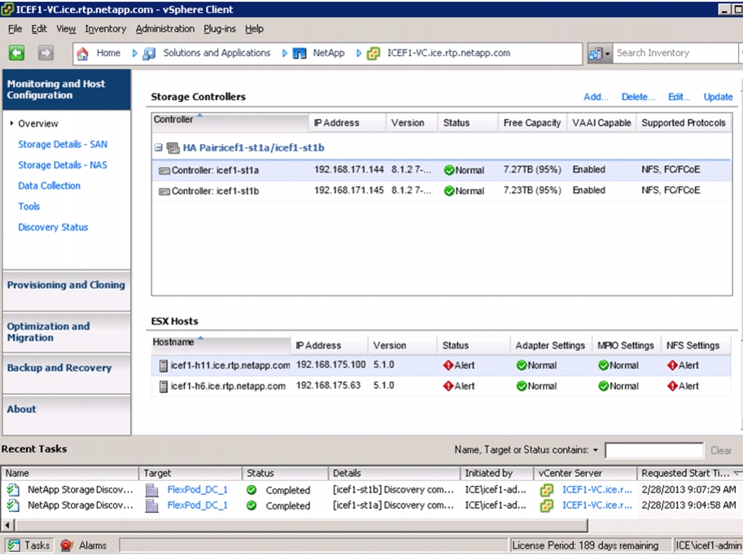Viewport: 743px width, 560px height.
Task: Click the gray forward navigation arrow
Action: (x=46, y=53)
